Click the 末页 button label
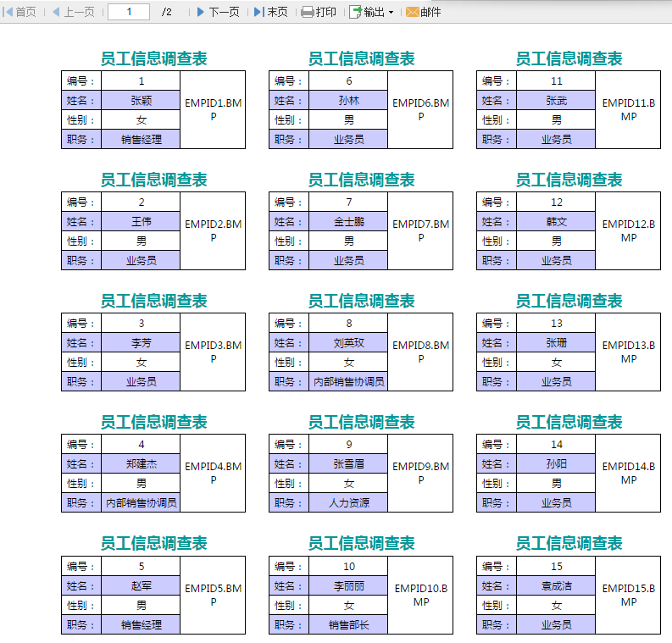The height and width of the screenshot is (643, 672). 277,12
